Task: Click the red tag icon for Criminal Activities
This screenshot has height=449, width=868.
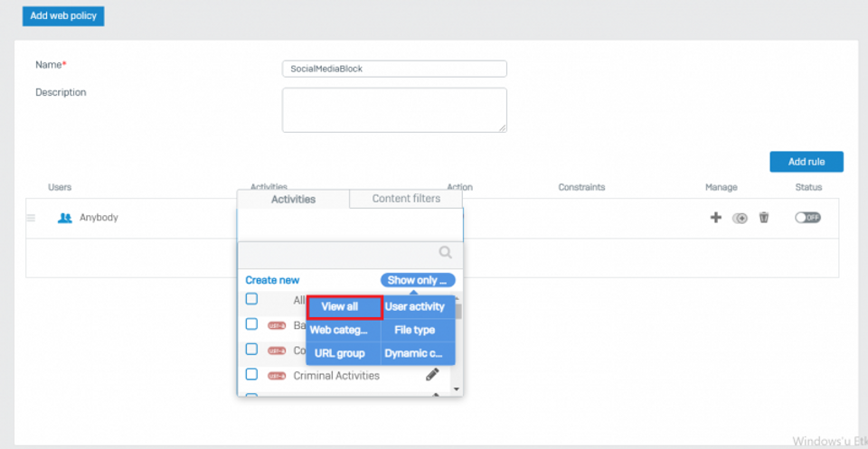Action: tap(277, 375)
